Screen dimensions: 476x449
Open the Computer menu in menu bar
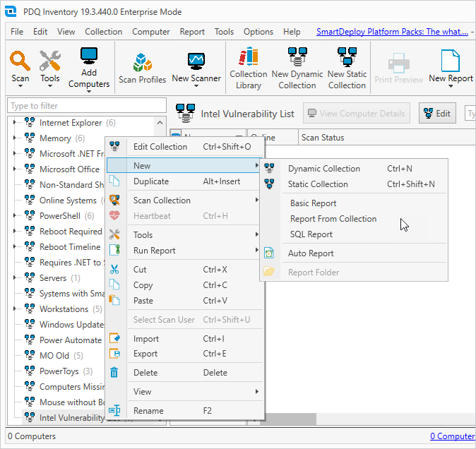pos(151,32)
